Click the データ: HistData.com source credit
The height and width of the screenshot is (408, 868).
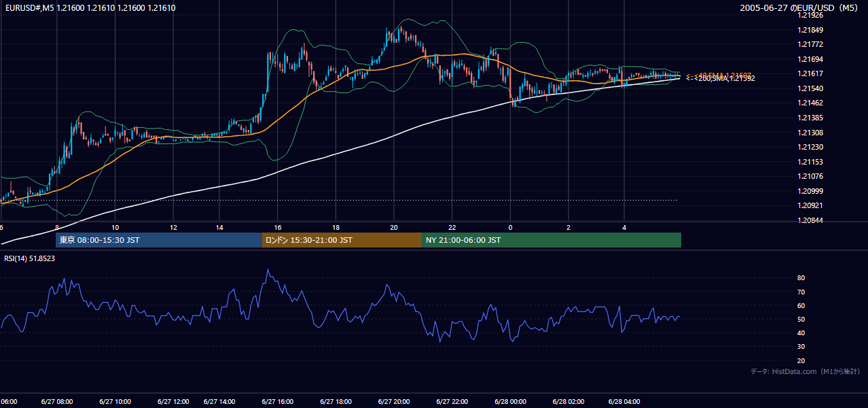[805, 371]
